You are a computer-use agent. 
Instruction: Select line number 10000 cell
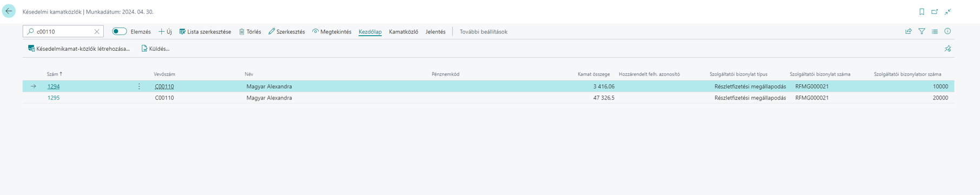tap(940, 86)
